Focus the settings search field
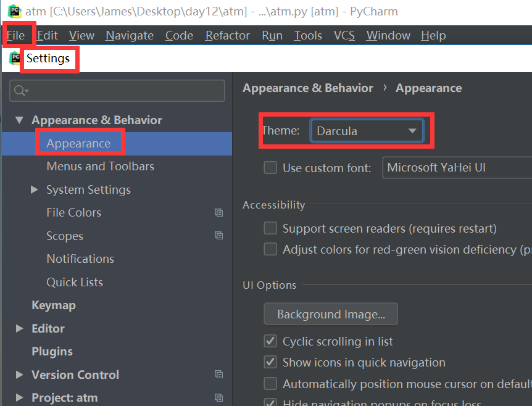Image resolution: width=532 pixels, height=406 pixels. point(117,91)
